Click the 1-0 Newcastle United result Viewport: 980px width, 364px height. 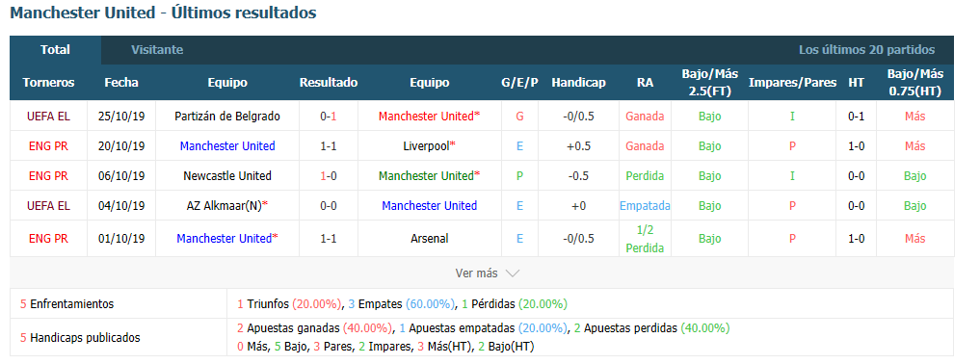click(329, 176)
